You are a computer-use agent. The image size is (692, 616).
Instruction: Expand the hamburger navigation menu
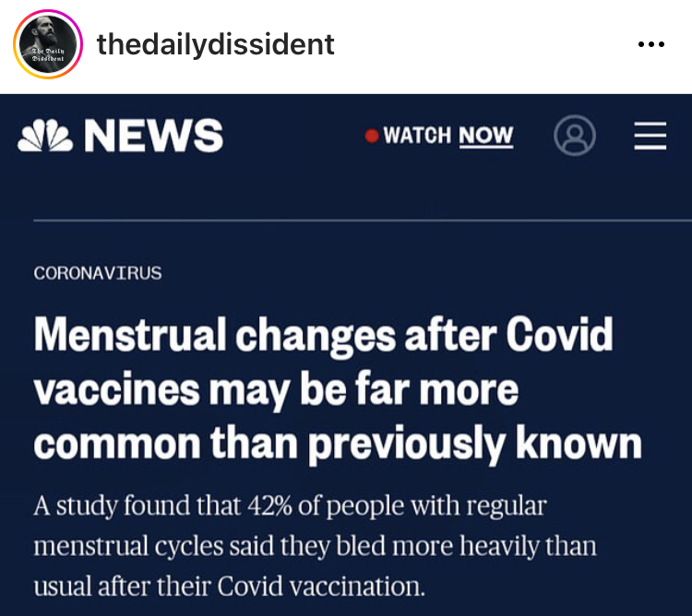tap(650, 136)
